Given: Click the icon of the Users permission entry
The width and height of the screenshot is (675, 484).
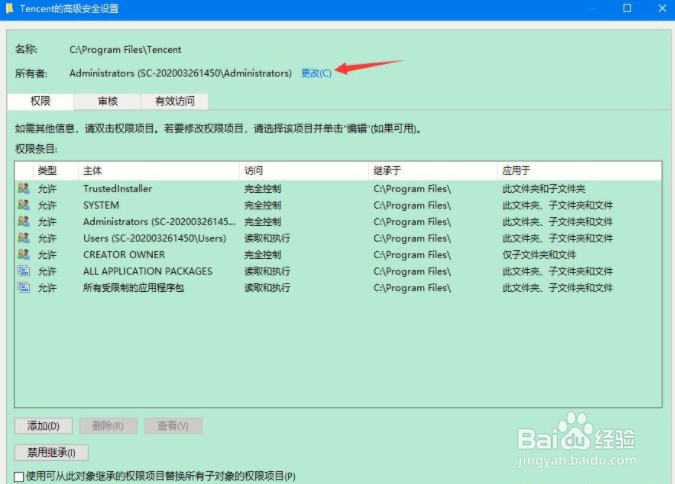Looking at the screenshot, I should pos(24,238).
